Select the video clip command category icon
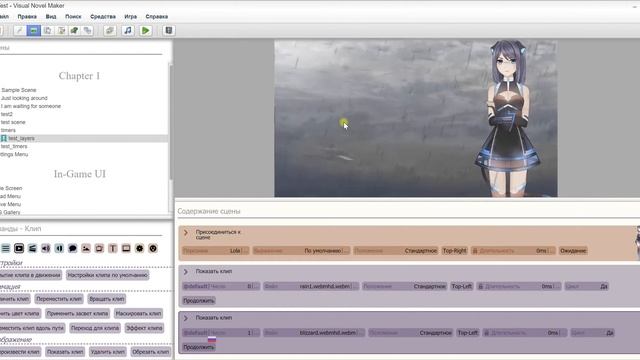Image resolution: width=640 pixels, height=360 pixels. [19, 248]
